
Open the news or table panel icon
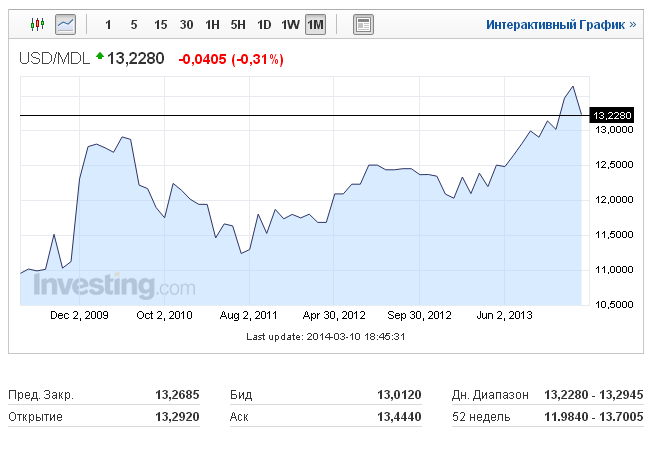click(x=363, y=25)
